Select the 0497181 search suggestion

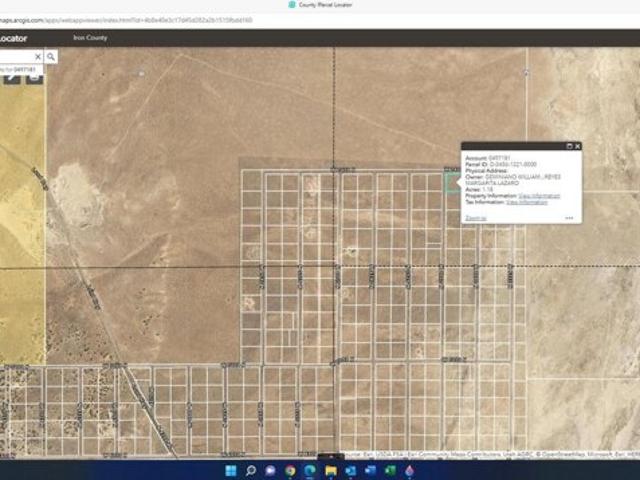coord(20,68)
